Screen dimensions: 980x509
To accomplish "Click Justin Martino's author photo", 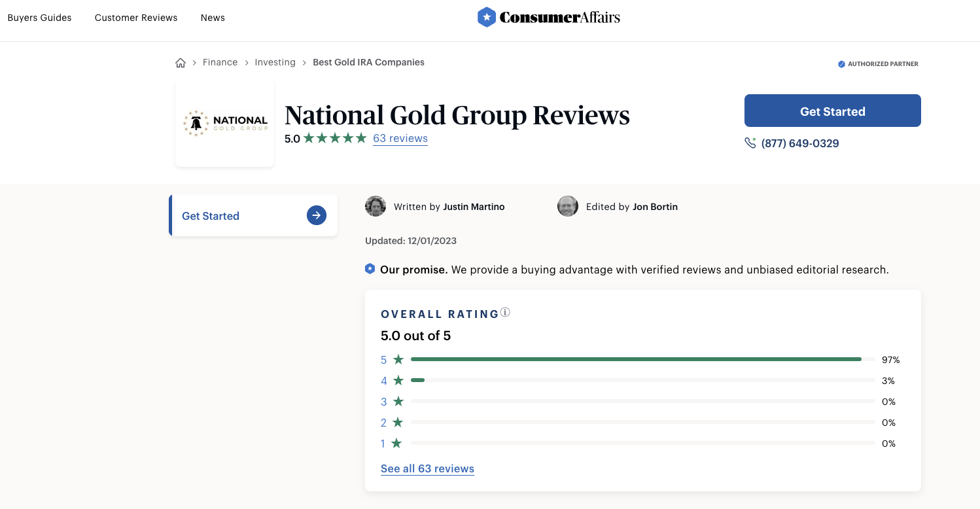I will [376, 206].
